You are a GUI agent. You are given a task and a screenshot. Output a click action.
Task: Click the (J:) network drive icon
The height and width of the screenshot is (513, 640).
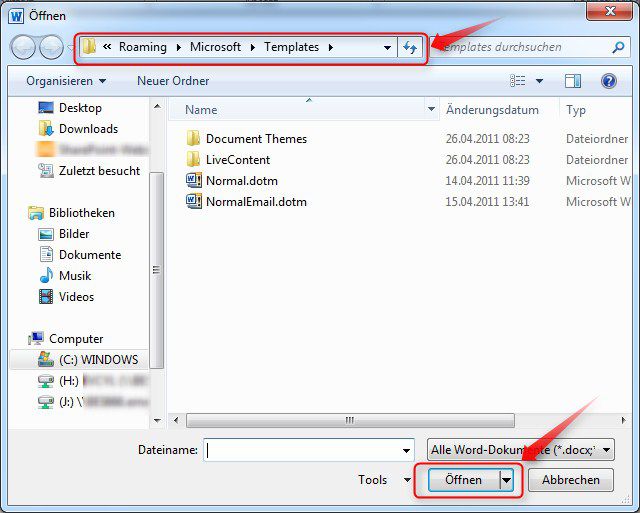coord(46,402)
